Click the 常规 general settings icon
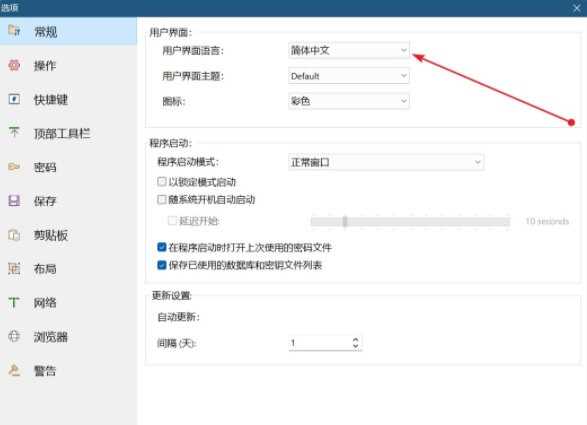Viewport: 587px width, 425px height. pos(14,30)
